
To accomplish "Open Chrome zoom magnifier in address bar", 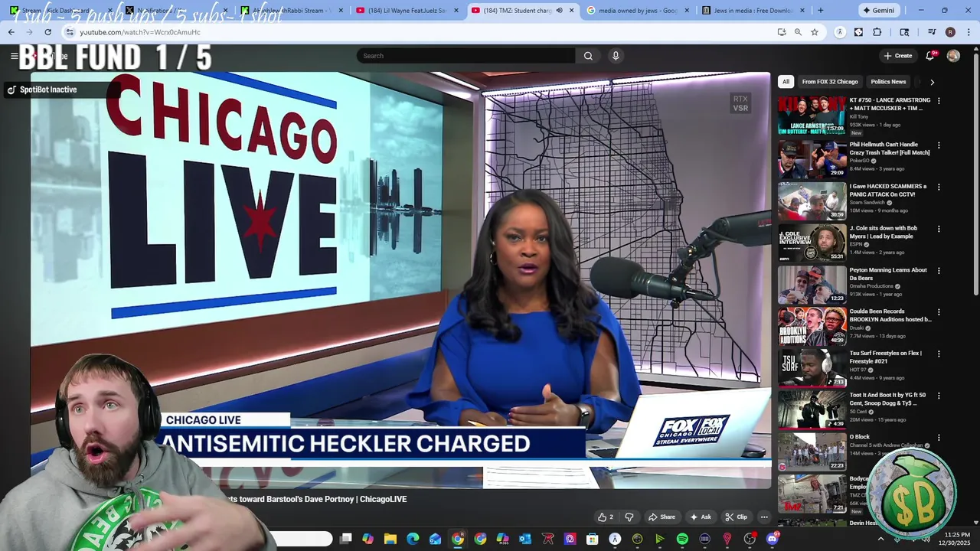I will coord(798,32).
